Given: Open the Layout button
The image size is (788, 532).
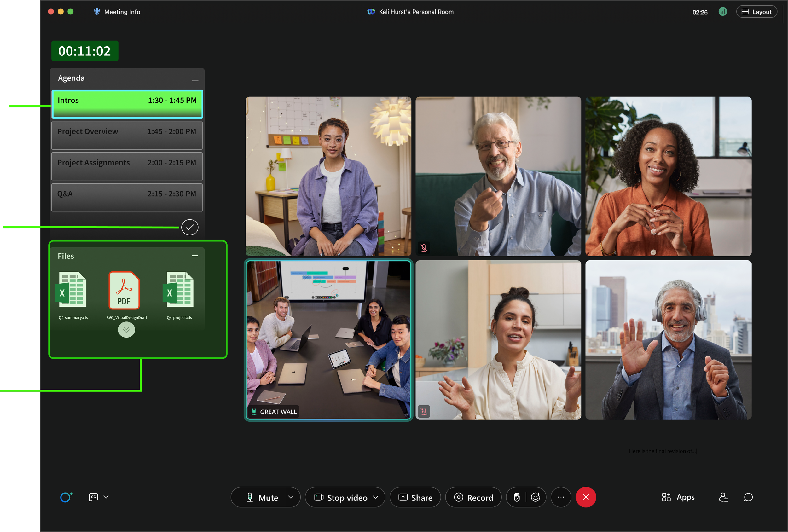Looking at the screenshot, I should click(756, 12).
